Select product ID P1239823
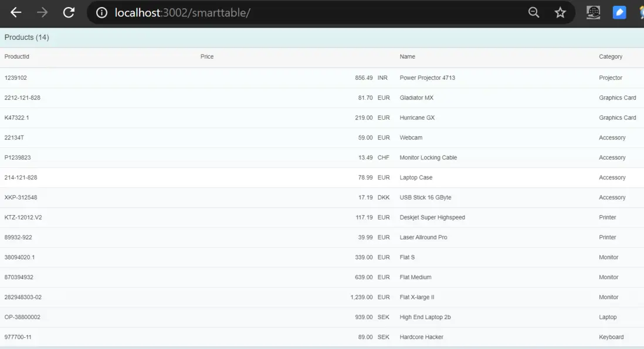The image size is (644, 349). pos(18,157)
